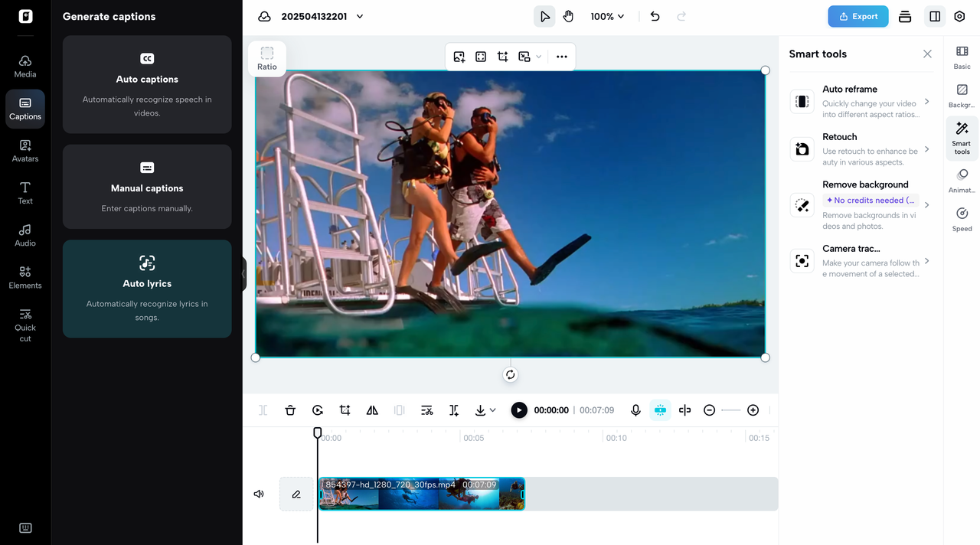Viewport: 980px width, 545px height.
Task: Adjust the timeline zoom slider
Action: tap(730, 410)
